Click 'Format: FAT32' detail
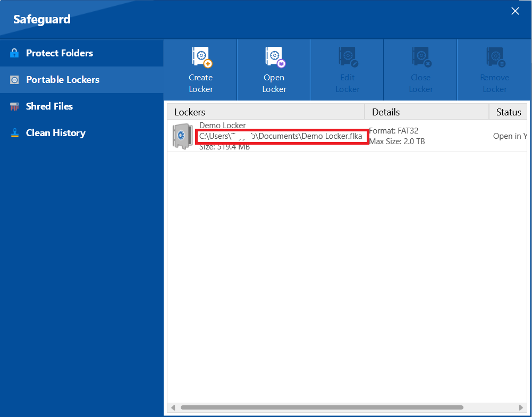The height and width of the screenshot is (417, 532). pyautogui.click(x=394, y=131)
